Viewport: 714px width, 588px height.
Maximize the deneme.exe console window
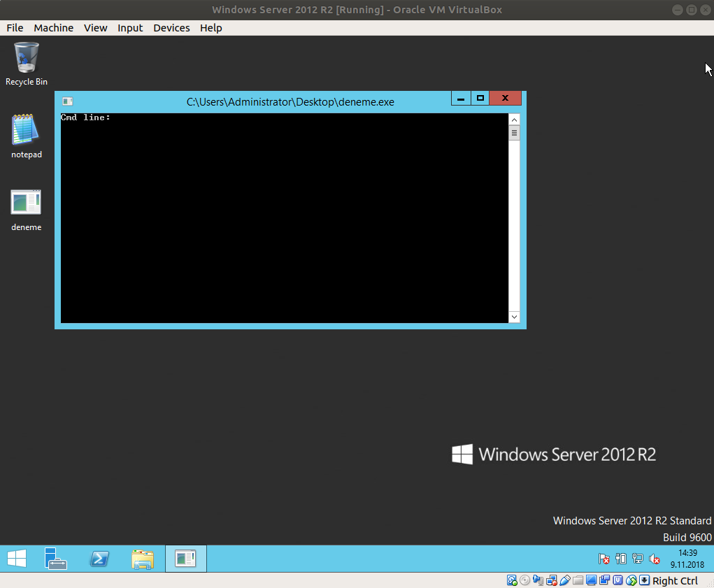pyautogui.click(x=480, y=99)
